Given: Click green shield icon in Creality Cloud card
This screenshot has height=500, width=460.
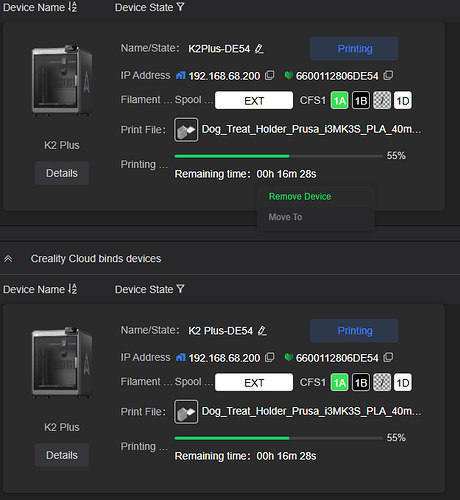Looking at the screenshot, I should point(289,357).
